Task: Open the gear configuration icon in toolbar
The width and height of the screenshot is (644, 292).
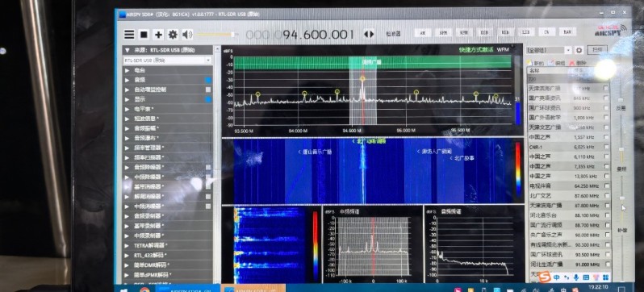Action: [x=173, y=35]
